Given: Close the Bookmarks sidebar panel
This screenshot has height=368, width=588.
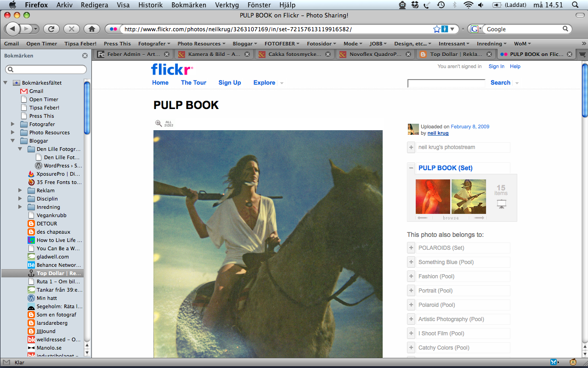Looking at the screenshot, I should click(x=85, y=56).
